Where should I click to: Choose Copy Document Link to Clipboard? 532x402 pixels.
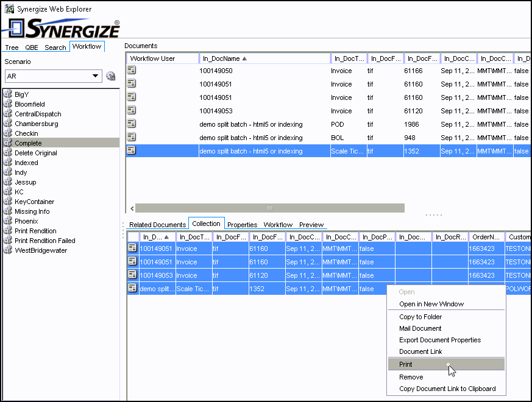coord(446,389)
